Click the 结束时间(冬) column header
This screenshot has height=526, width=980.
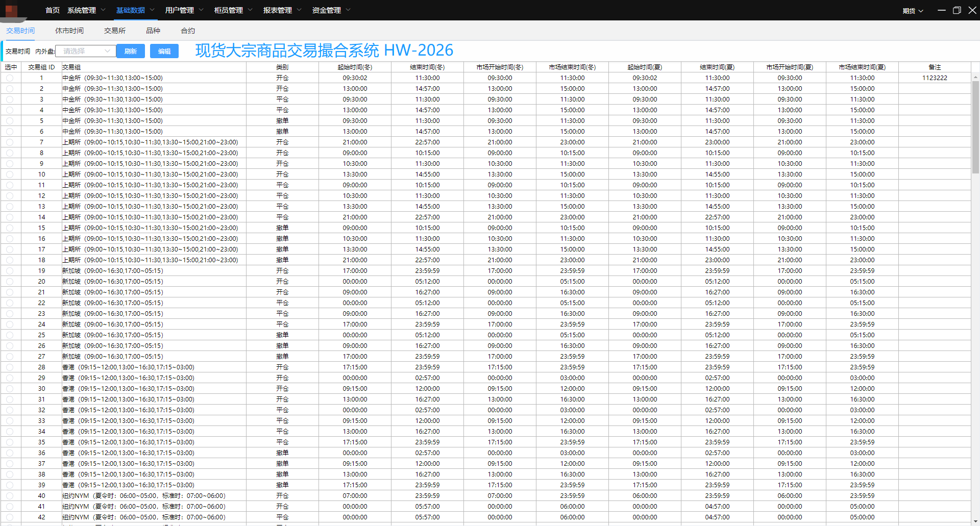pyautogui.click(x=427, y=67)
